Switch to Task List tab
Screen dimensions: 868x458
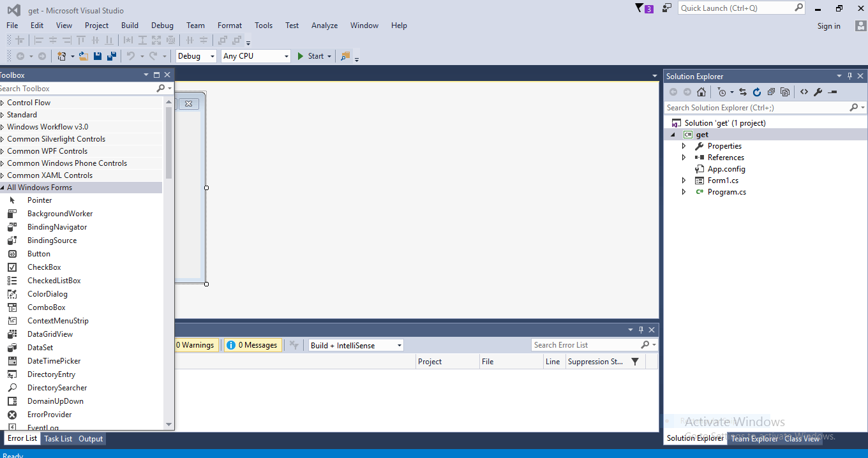[58, 439]
